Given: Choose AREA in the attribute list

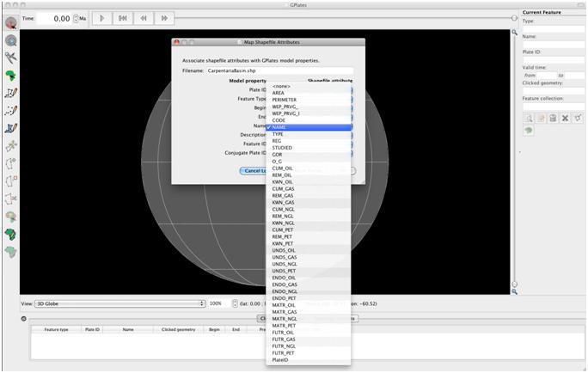Looking at the screenshot, I should pos(309,93).
